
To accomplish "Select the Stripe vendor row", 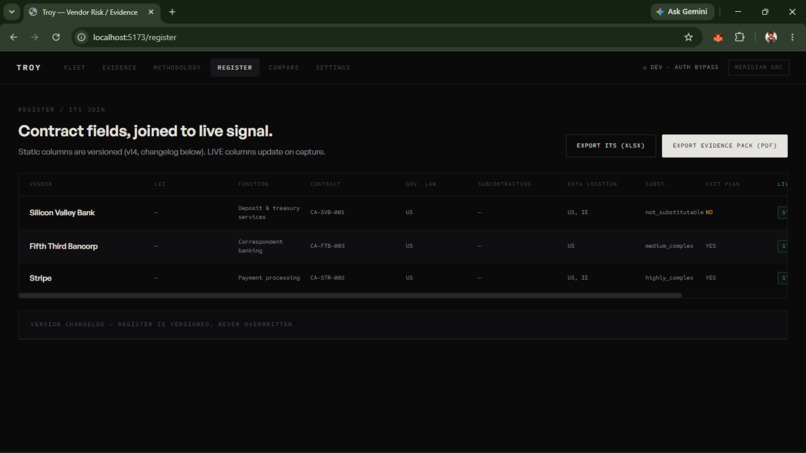I will click(402, 278).
